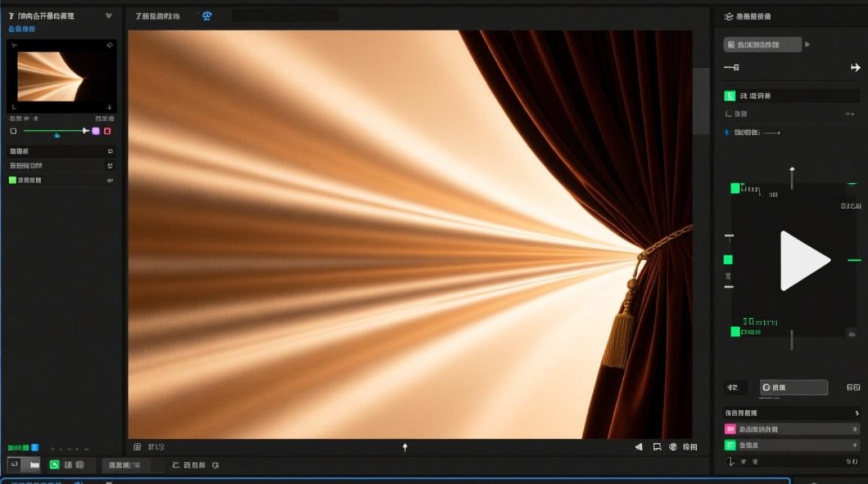Click the icon at right of second left-panel row

click(x=110, y=166)
